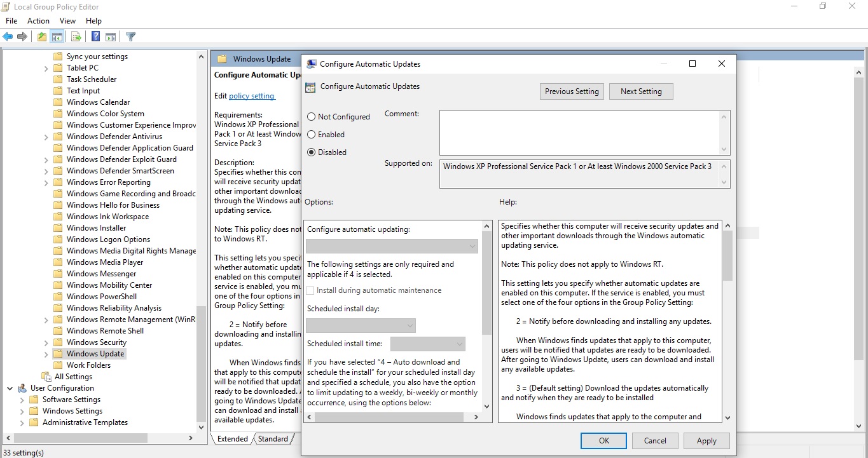This screenshot has width=868, height=458.
Task: Open the Action menu
Action: click(38, 21)
